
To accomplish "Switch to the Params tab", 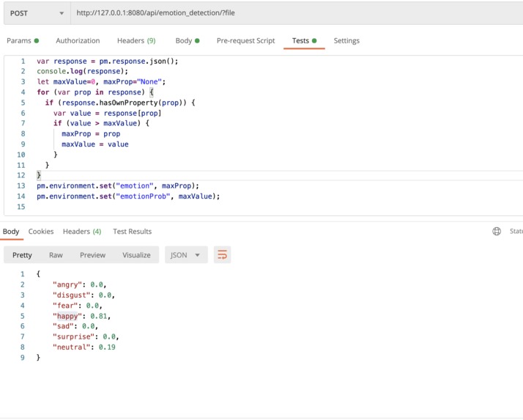I will pos(23,41).
